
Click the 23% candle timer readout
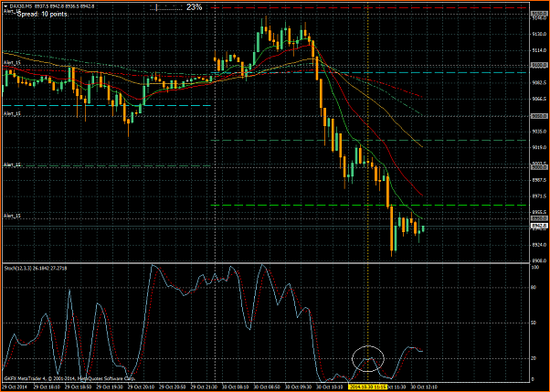pos(194,6)
